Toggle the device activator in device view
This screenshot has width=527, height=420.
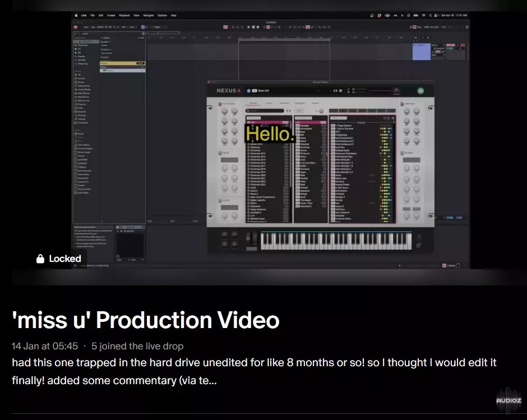pyautogui.click(x=118, y=228)
